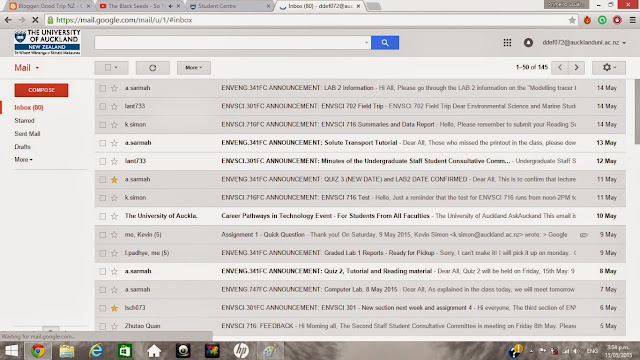Open the Sent Mail folder
640x360 pixels.
coord(27,133)
